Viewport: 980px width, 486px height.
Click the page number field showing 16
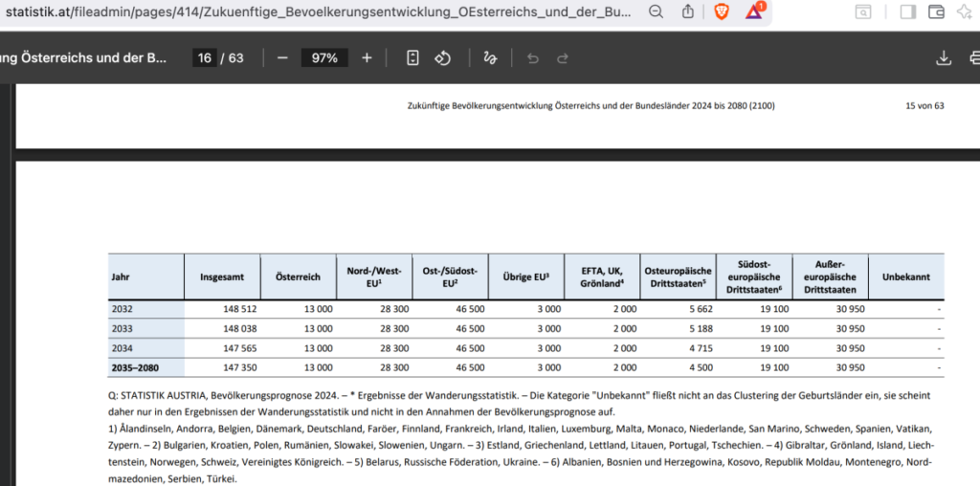[x=204, y=57]
